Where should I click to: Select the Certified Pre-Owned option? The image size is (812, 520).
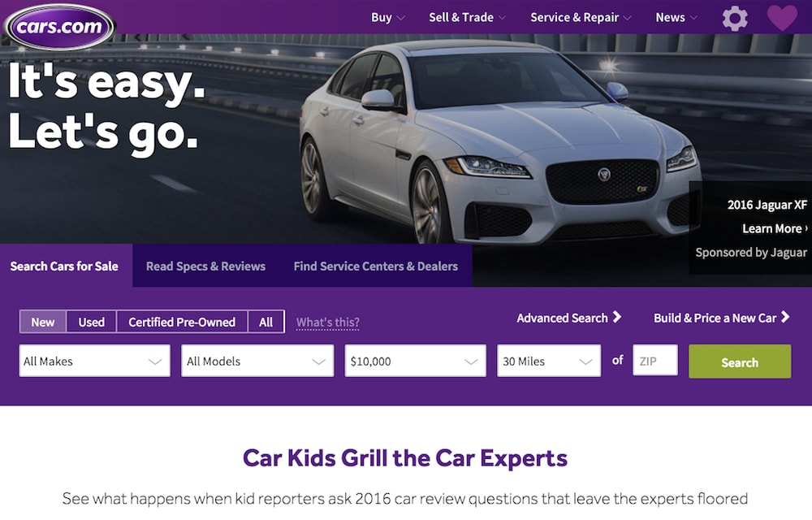[182, 322]
